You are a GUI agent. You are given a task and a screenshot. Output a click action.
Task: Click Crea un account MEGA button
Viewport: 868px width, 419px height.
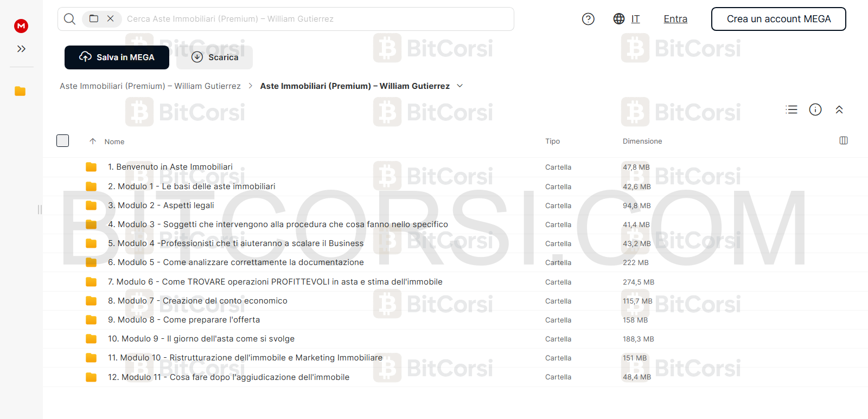[x=778, y=19]
